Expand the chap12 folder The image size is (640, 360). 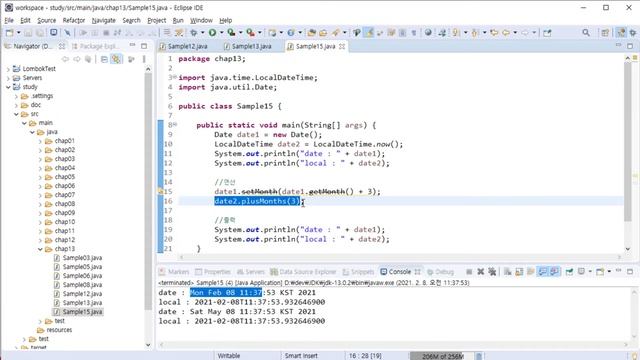tap(40, 240)
